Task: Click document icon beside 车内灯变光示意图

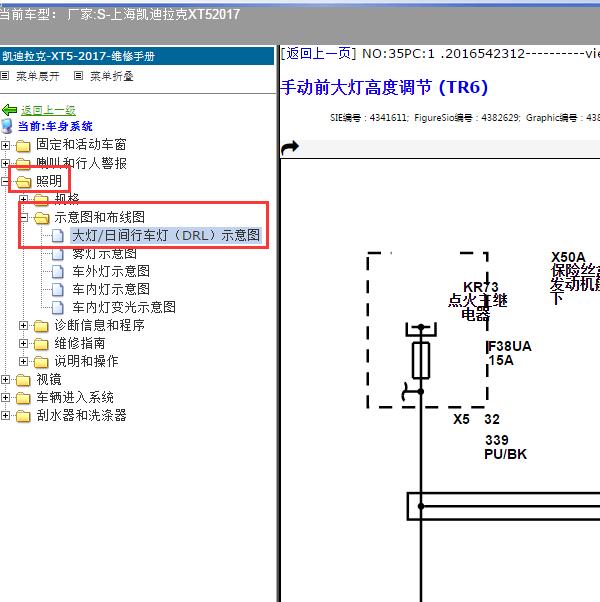Action: click(58, 307)
